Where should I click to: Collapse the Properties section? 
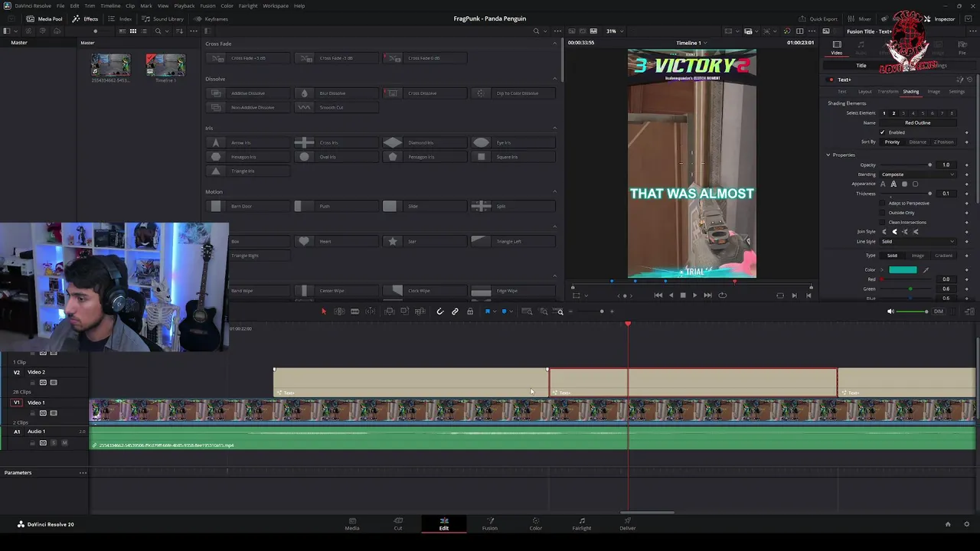(828, 155)
